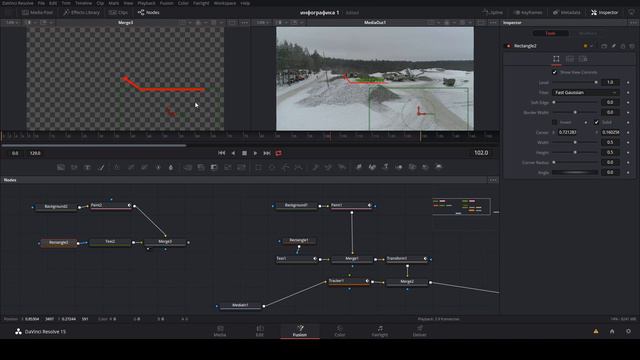Add a Renderer 3D node from the toolbar

pos(439,167)
